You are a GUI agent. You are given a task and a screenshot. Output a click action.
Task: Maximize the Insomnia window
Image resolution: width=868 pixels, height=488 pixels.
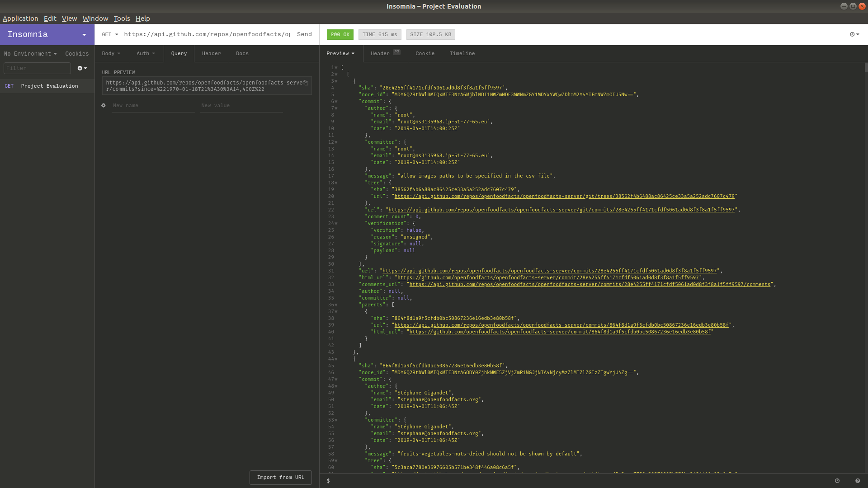tap(853, 6)
